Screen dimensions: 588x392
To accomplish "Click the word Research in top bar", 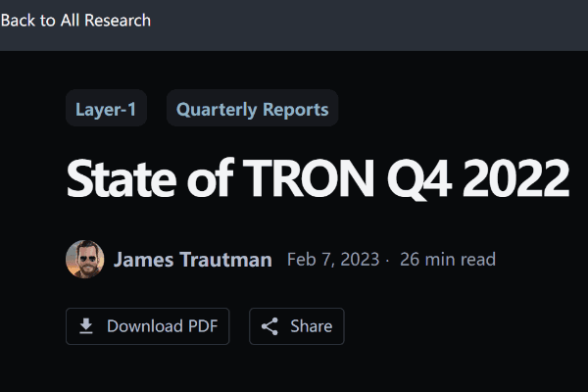I will coord(117,20).
